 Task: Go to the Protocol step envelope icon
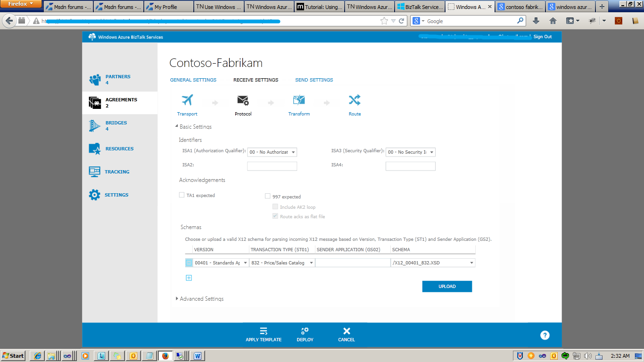[x=243, y=100]
